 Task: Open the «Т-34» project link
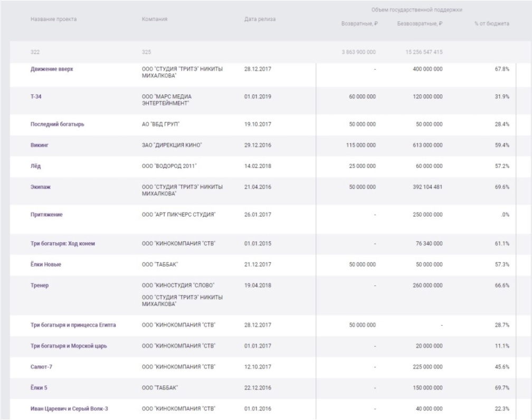(36, 97)
